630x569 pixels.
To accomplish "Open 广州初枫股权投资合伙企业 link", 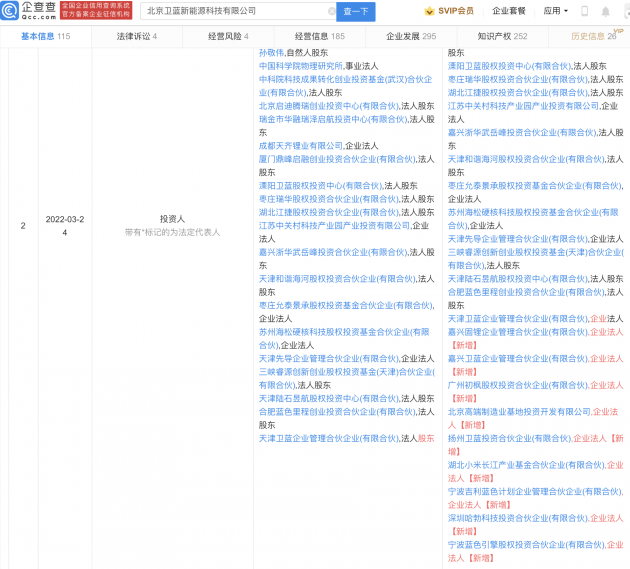I will [518, 385].
